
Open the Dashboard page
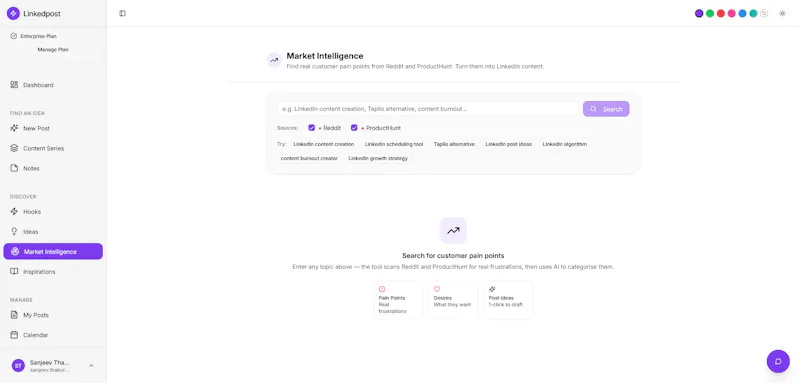pos(53,85)
